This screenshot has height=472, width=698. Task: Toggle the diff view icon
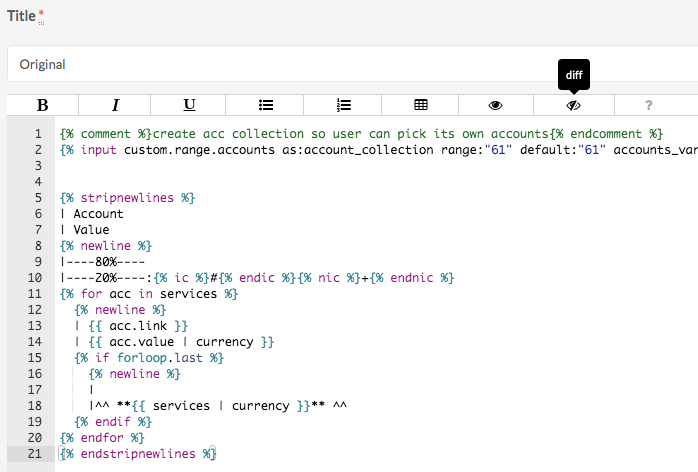point(573,105)
